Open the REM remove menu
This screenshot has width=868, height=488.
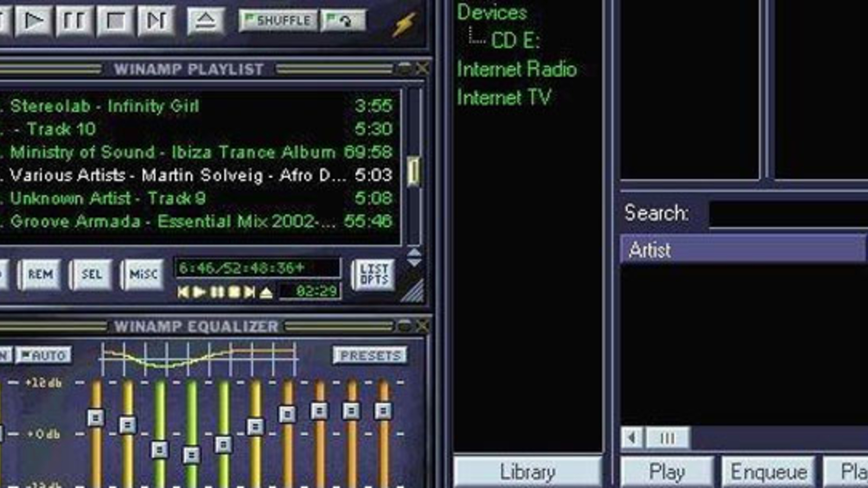click(x=40, y=274)
